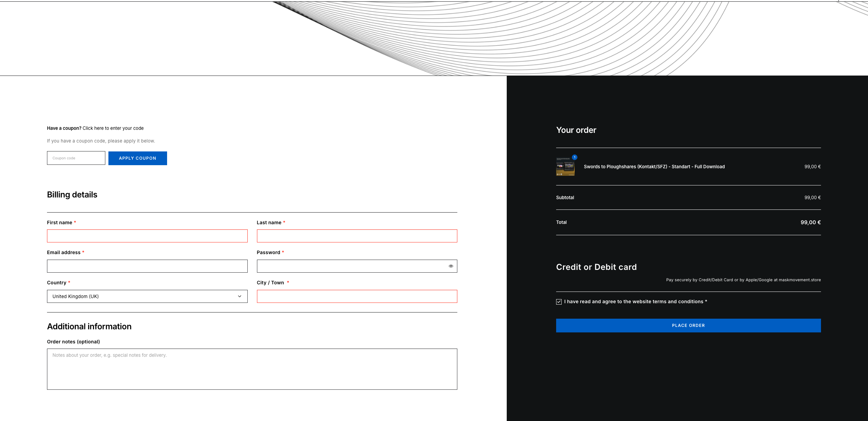Screen dimensions: 868x421
Task: Click the Swords to Ploughshares product name
Action: (x=654, y=167)
